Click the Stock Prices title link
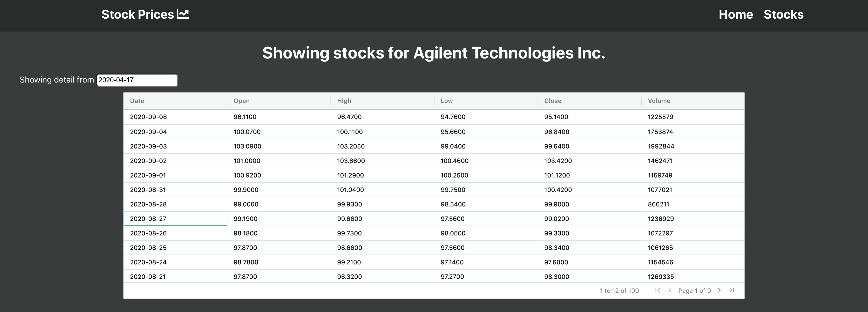 (x=138, y=14)
